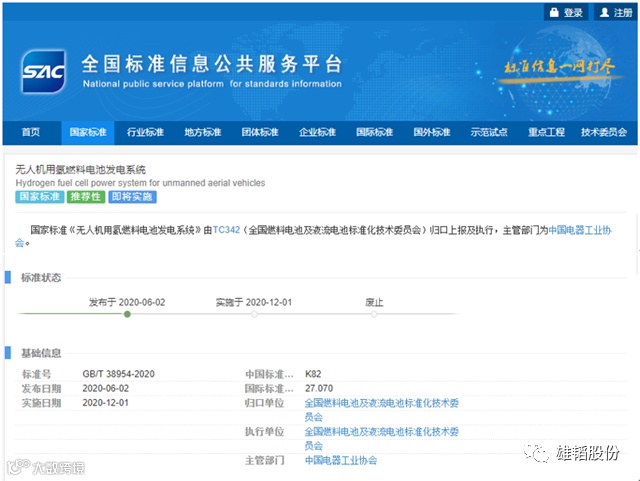The height and width of the screenshot is (481, 640).
Task: Open the 归口单位 committee link
Action: [382, 410]
